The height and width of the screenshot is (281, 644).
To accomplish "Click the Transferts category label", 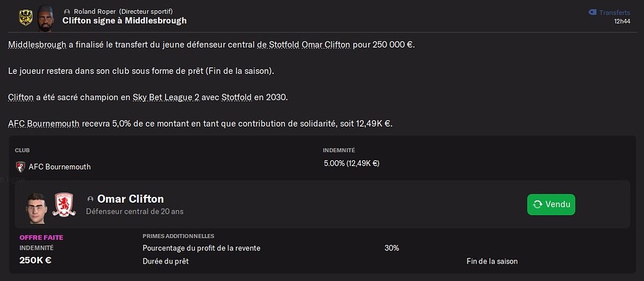I will point(615,12).
